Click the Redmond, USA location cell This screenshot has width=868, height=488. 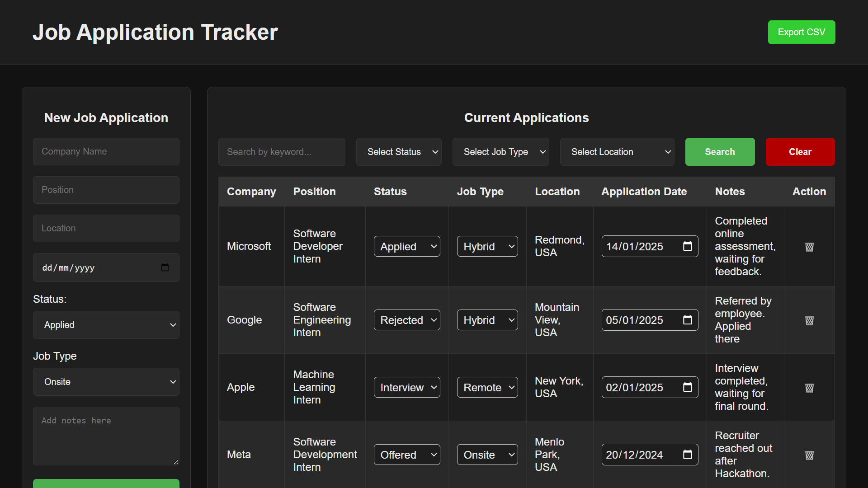pyautogui.click(x=560, y=246)
